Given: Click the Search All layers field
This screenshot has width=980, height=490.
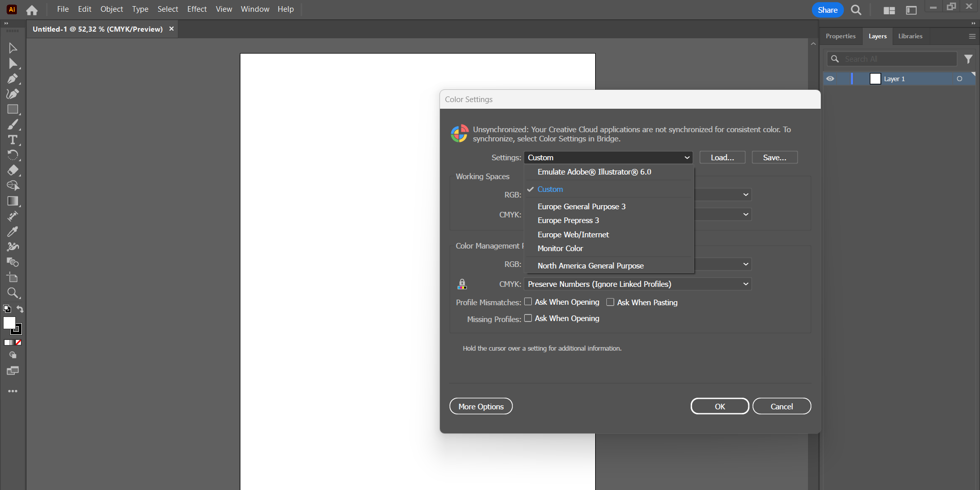Looking at the screenshot, I should 891,59.
